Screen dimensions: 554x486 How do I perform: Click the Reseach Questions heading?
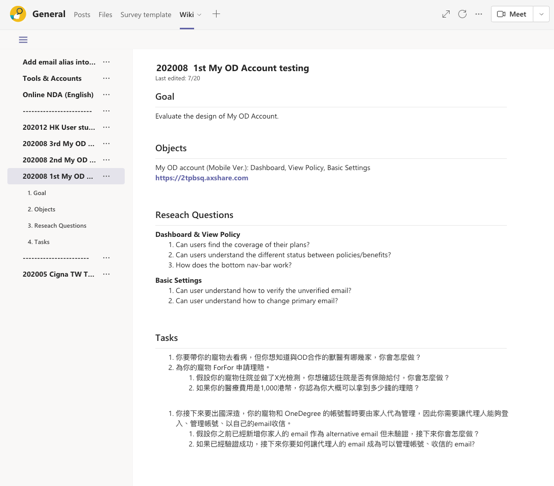pyautogui.click(x=194, y=215)
